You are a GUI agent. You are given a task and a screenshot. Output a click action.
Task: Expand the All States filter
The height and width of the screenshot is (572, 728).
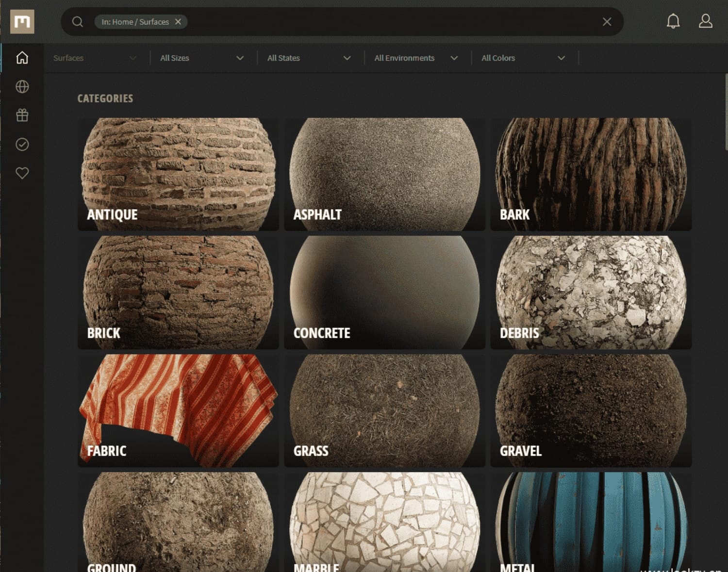pos(309,58)
